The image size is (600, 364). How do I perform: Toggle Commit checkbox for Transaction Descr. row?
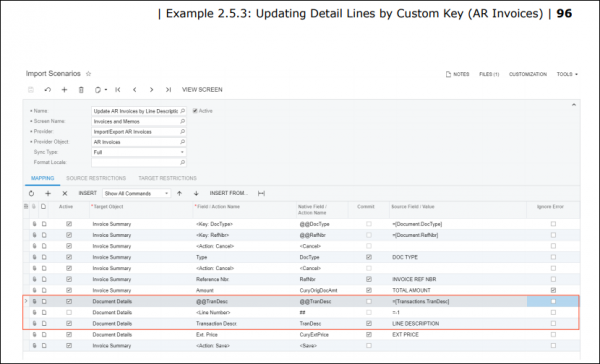tap(369, 323)
